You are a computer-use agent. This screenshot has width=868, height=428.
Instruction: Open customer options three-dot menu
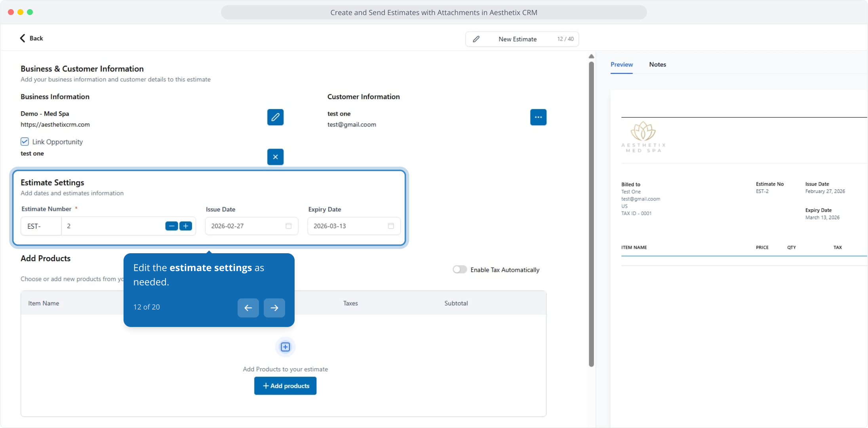538,117
